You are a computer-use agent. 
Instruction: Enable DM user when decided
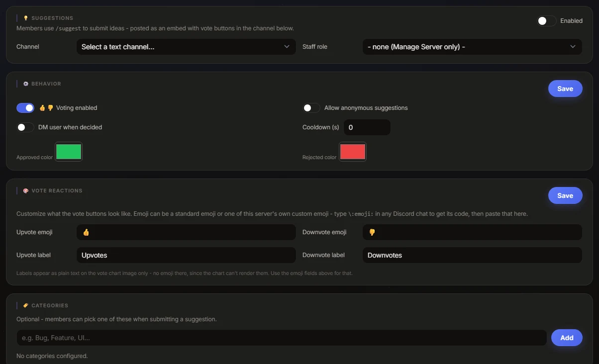(x=25, y=127)
